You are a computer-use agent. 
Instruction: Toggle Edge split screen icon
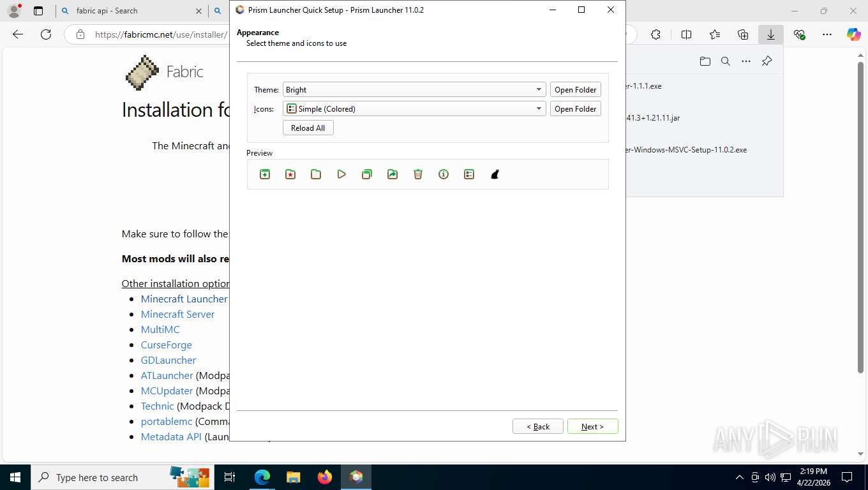point(686,35)
